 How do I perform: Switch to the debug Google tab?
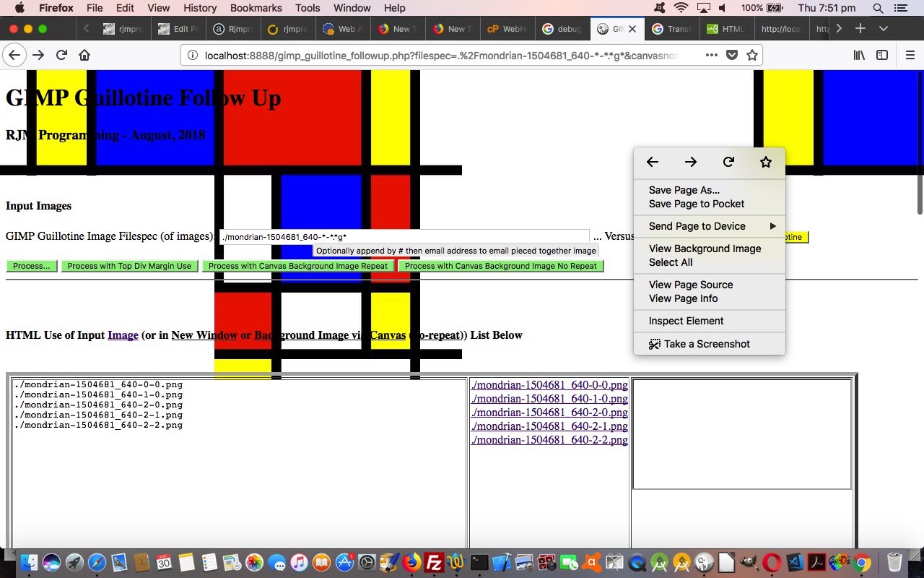561,29
